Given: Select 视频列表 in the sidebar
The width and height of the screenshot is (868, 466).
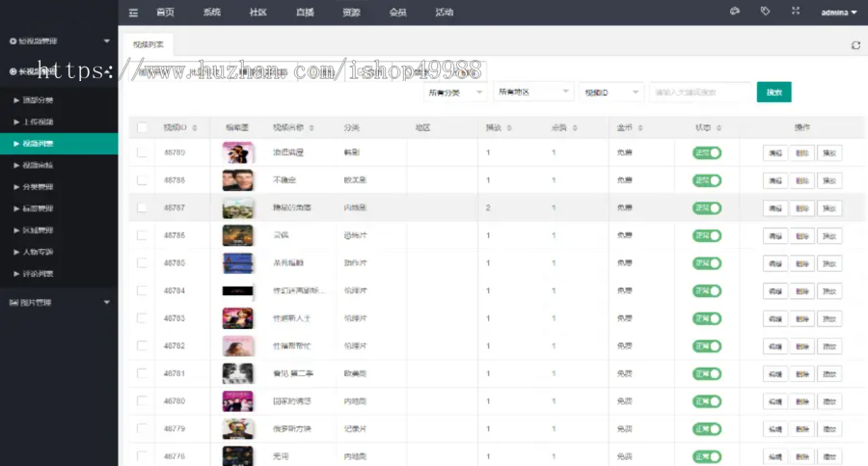Looking at the screenshot, I should click(59, 144).
